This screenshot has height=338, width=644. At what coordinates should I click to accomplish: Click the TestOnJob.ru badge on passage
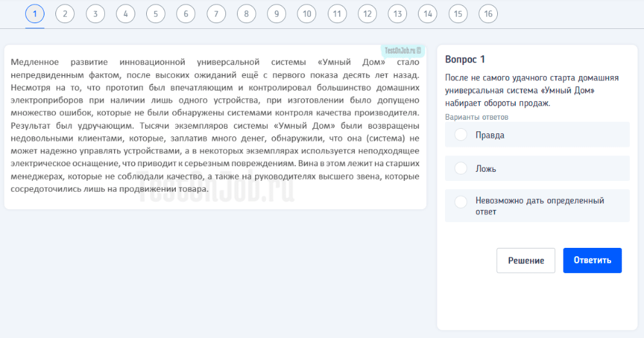(403, 50)
